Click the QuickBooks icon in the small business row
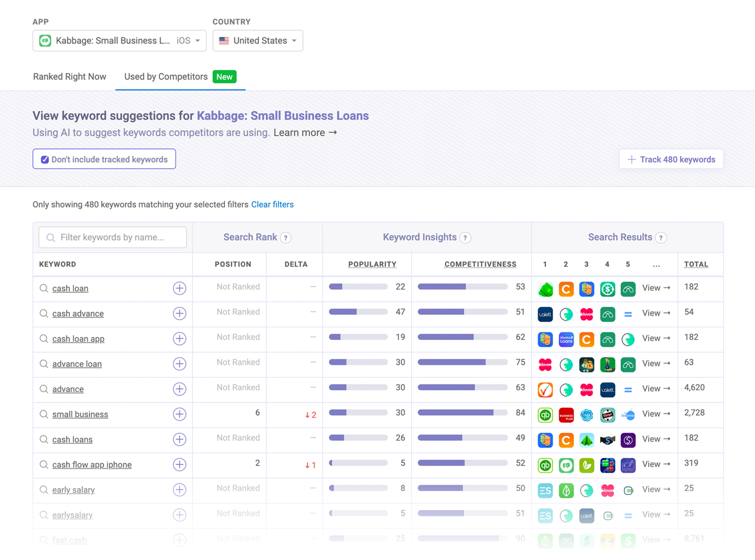The image size is (755, 560). click(x=545, y=414)
